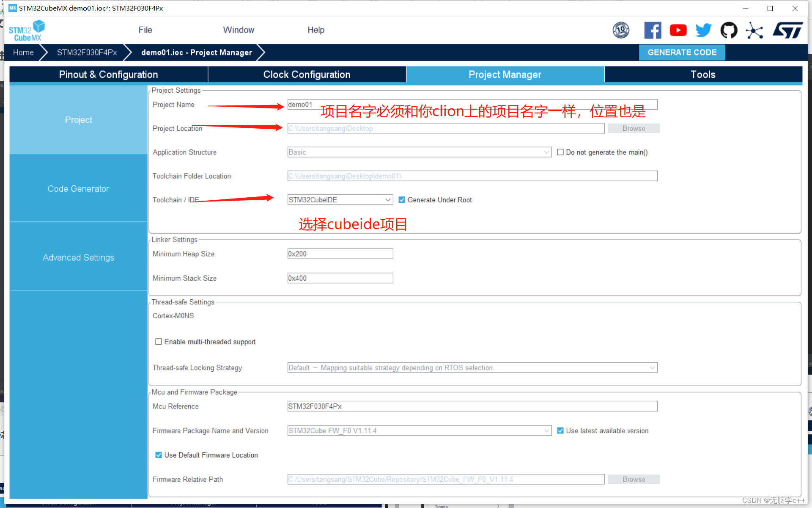Open the GitHub icon link
The width and height of the screenshot is (812, 508).
pos(729,30)
